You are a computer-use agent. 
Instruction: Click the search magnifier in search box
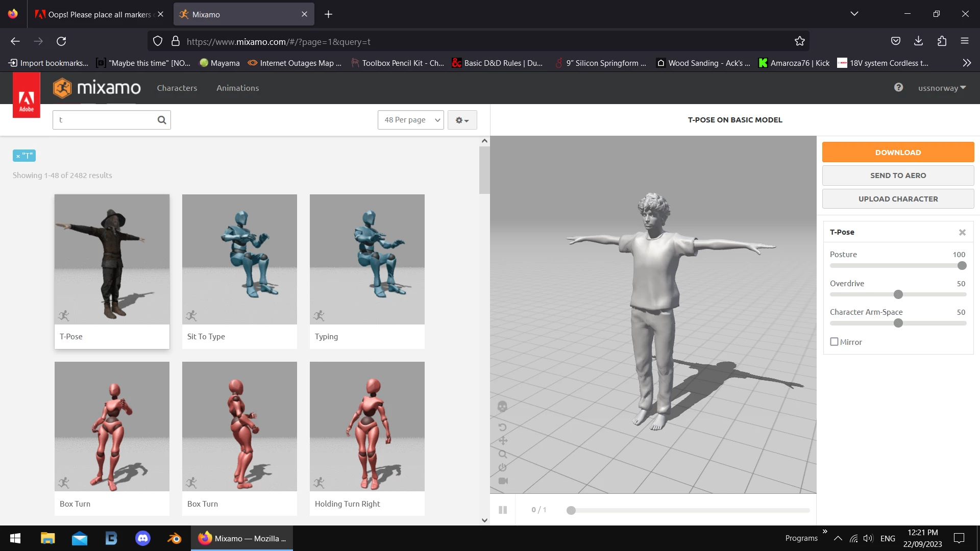coord(162,120)
